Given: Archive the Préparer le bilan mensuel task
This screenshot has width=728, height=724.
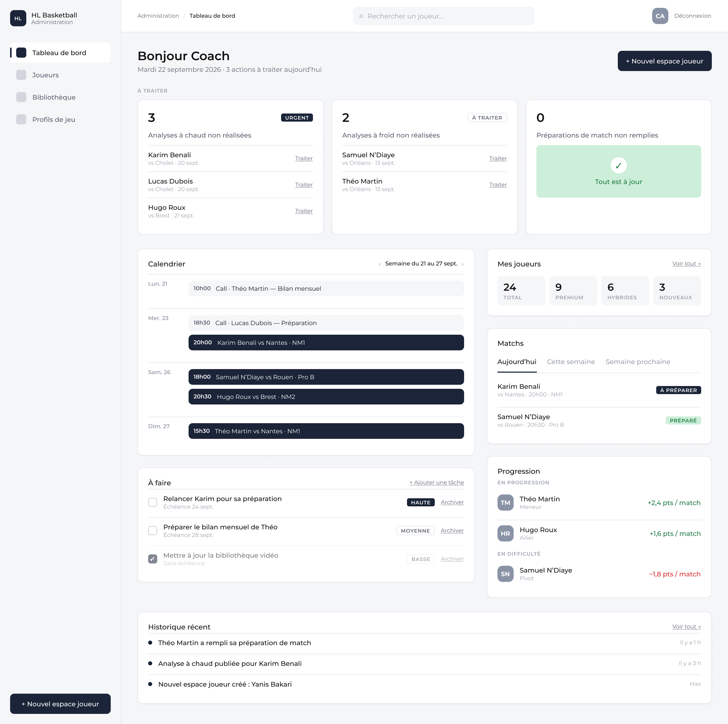Looking at the screenshot, I should tap(452, 531).
